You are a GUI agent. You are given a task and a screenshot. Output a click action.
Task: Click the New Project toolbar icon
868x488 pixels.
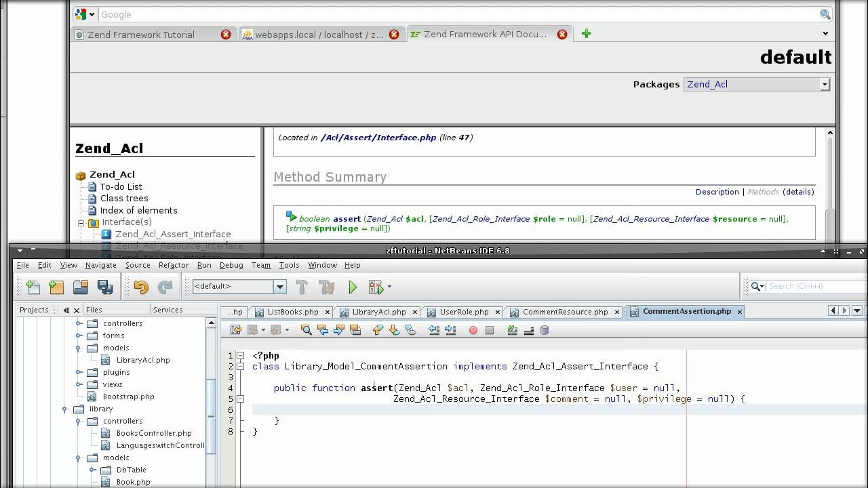click(x=56, y=287)
